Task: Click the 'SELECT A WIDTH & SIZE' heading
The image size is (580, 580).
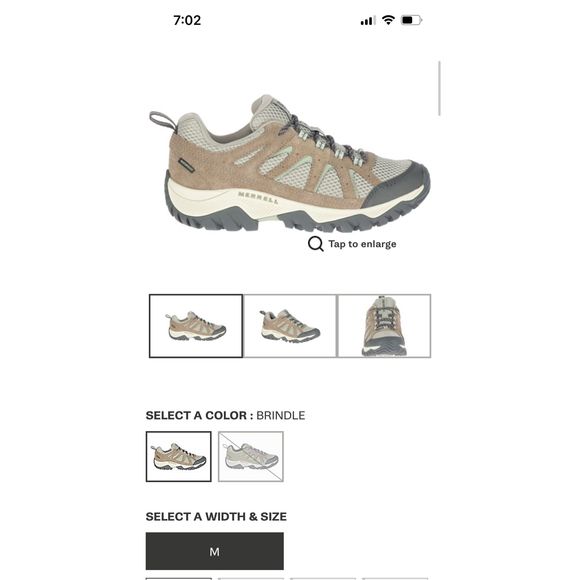Action: click(216, 516)
